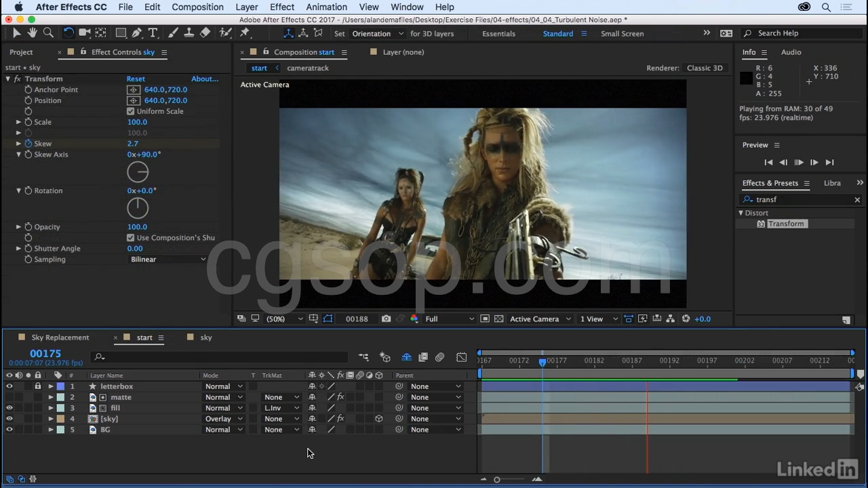Click the Effects & Presets search field
868x488 pixels.
800,199
